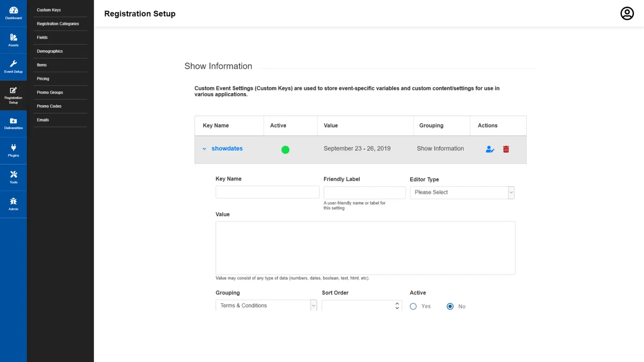Image resolution: width=644 pixels, height=362 pixels.
Task: Click the showdates key link
Action: pyautogui.click(x=227, y=148)
